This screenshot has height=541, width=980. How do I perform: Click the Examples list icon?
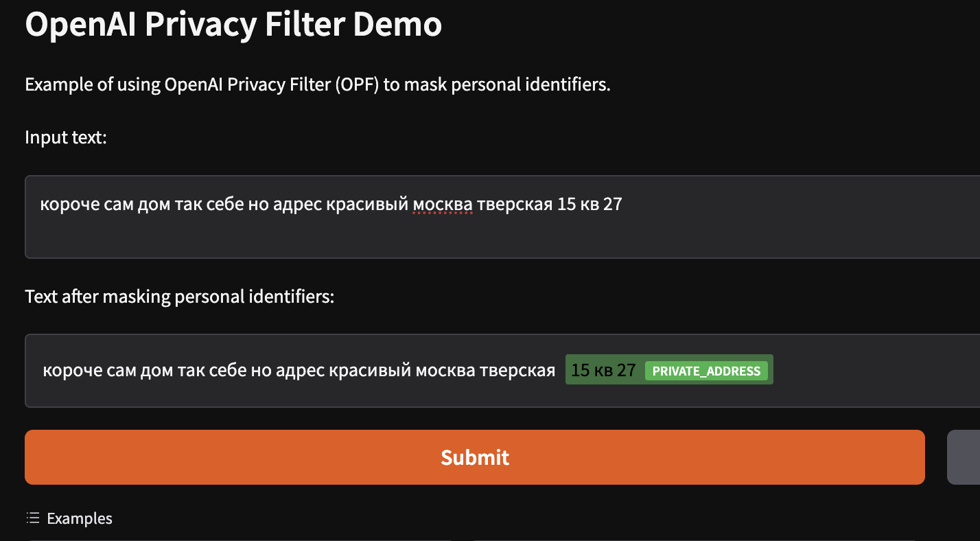(x=32, y=518)
